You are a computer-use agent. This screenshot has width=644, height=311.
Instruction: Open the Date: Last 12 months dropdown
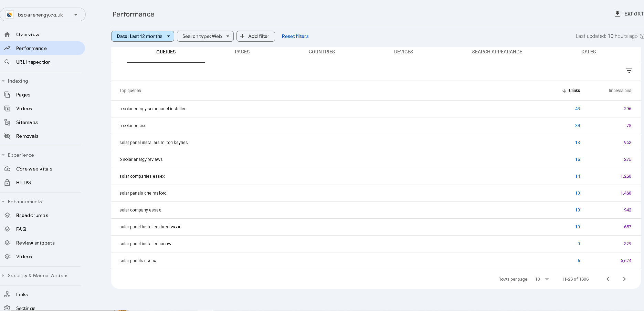click(x=142, y=36)
